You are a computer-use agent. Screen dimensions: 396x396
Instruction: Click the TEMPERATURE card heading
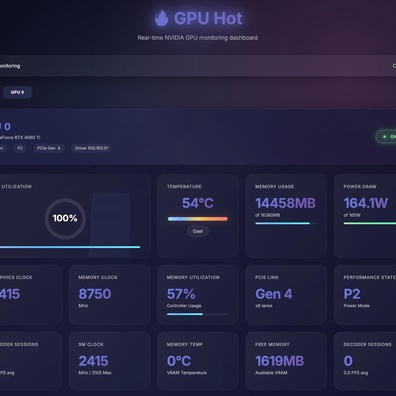click(184, 187)
